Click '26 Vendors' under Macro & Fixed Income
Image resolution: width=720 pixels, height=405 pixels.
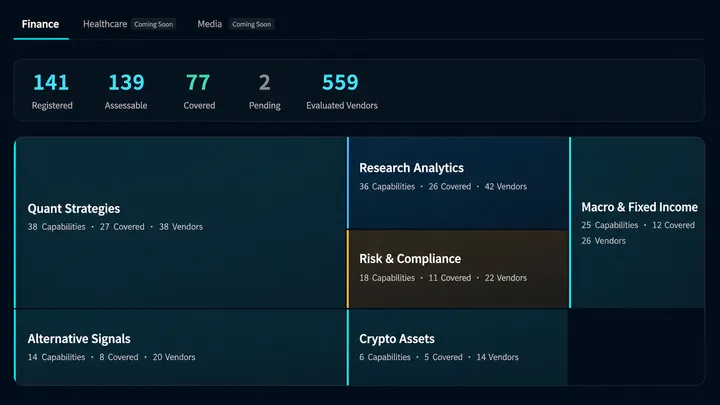click(x=603, y=241)
